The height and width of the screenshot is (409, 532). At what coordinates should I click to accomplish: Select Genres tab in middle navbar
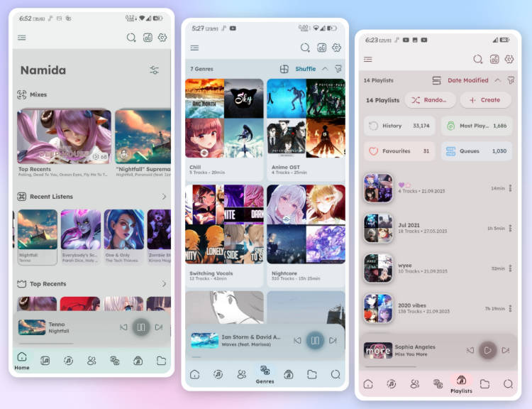pyautogui.click(x=265, y=375)
